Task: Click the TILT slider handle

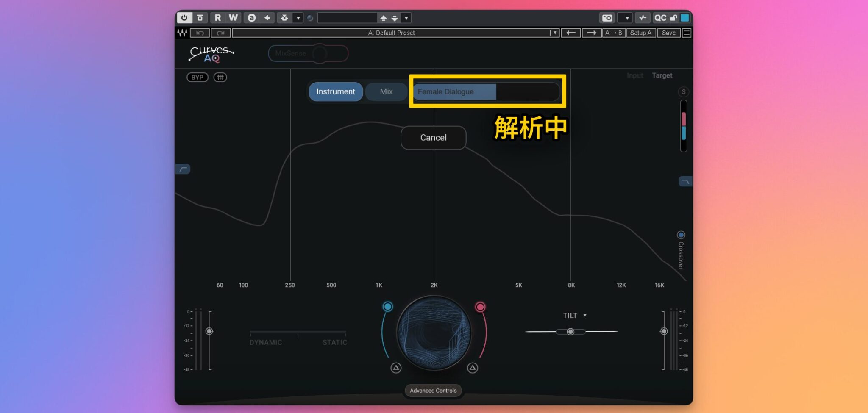Action: point(571,332)
